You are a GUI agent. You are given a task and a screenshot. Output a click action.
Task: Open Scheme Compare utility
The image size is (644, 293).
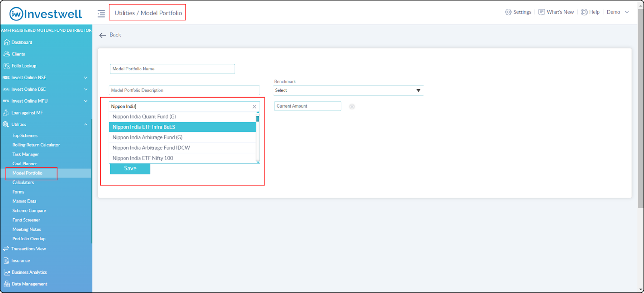29,211
